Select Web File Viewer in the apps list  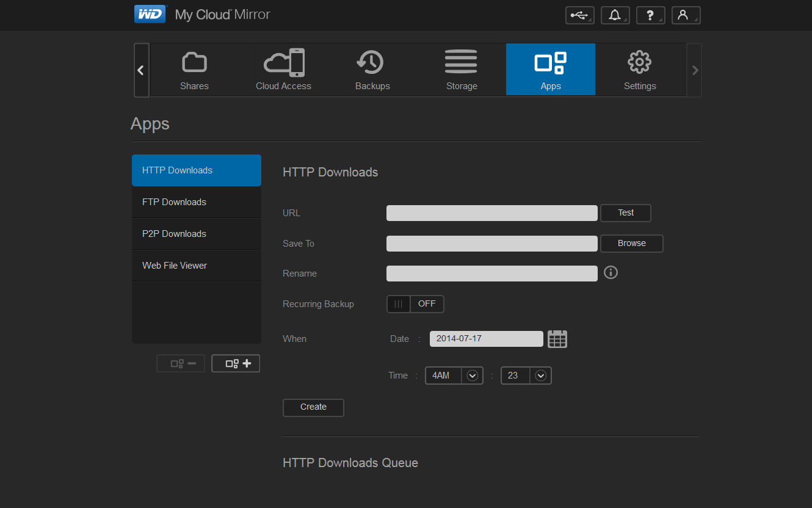pos(197,266)
